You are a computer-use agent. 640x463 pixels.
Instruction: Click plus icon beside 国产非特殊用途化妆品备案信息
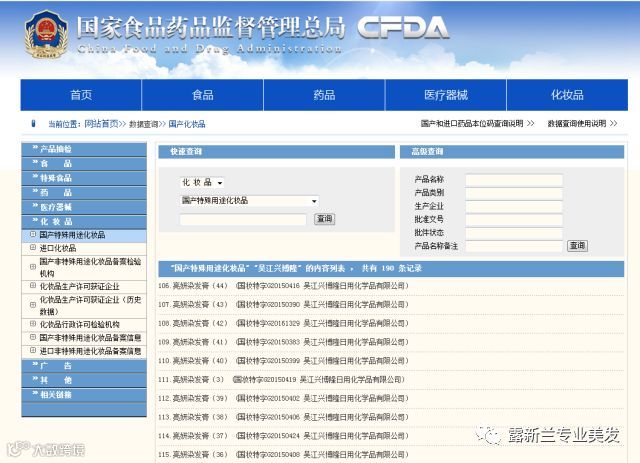point(33,337)
